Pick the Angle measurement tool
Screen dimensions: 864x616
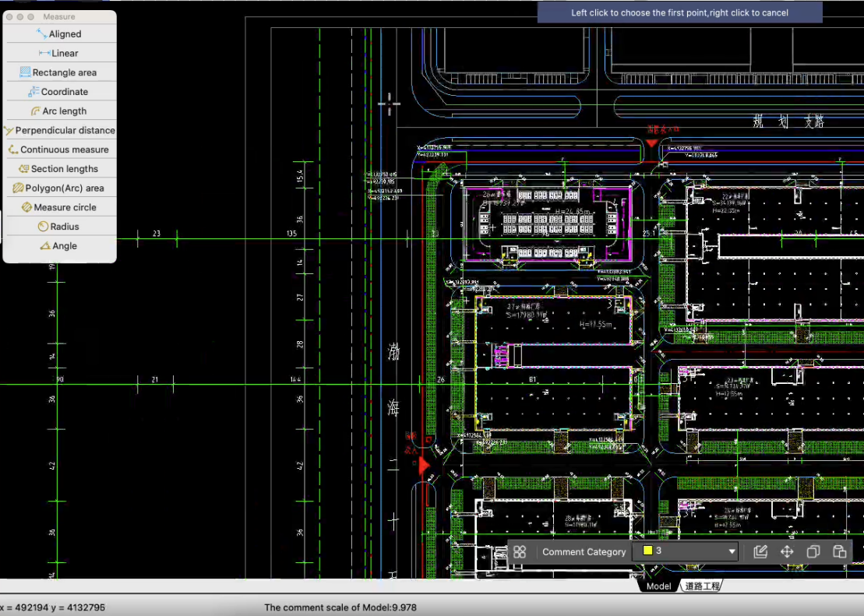point(59,246)
